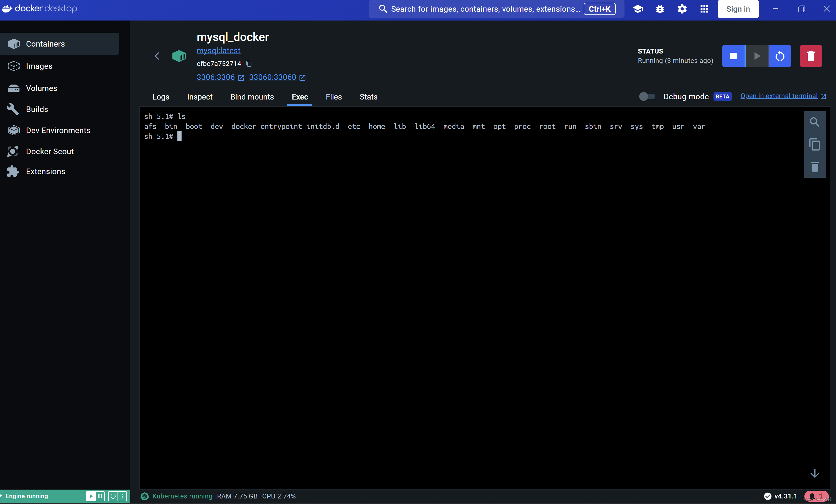This screenshot has height=504, width=836.
Task: Copy terminal contents icon
Action: (815, 145)
